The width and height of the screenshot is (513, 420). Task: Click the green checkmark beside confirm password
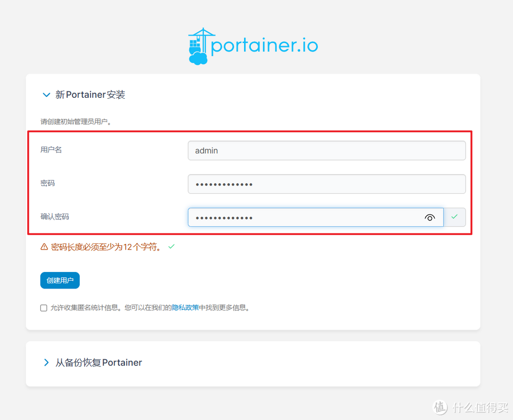(455, 217)
